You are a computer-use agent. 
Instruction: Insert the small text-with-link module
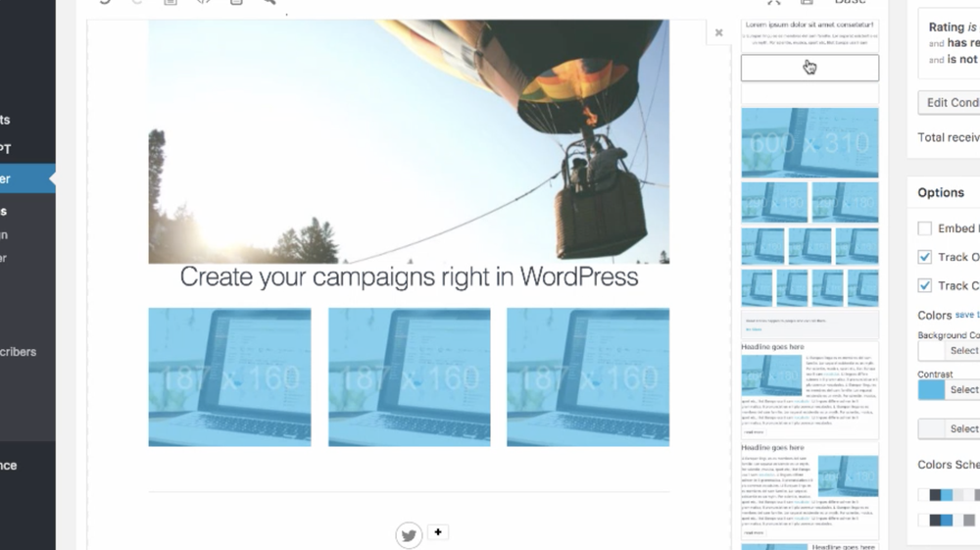[x=810, y=325]
